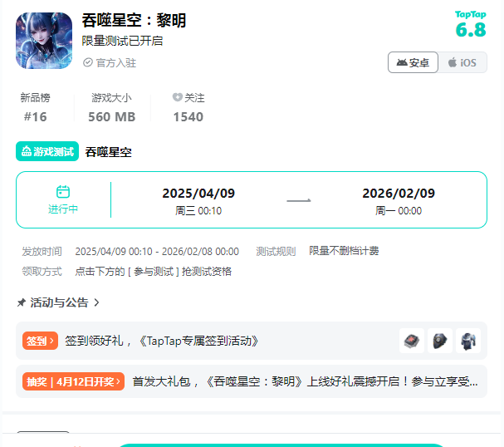Click the 关注 heart icon
The height and width of the screenshot is (447, 504).
pyautogui.click(x=177, y=97)
